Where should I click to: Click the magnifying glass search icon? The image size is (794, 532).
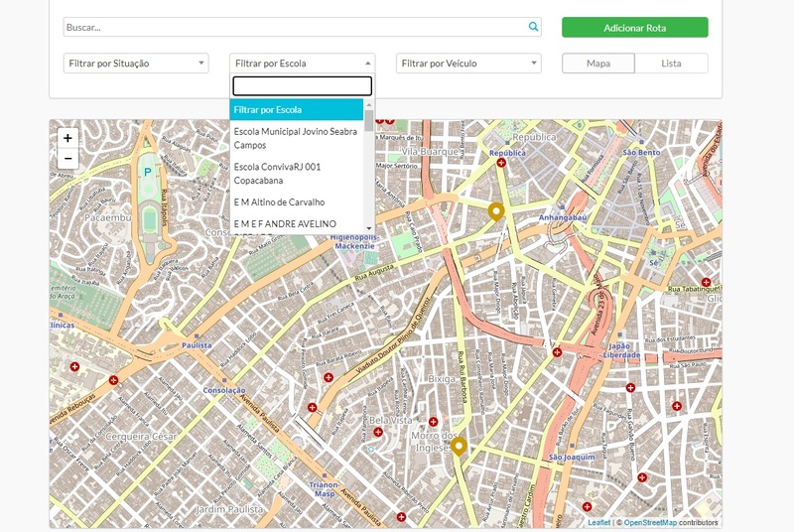pos(533,28)
